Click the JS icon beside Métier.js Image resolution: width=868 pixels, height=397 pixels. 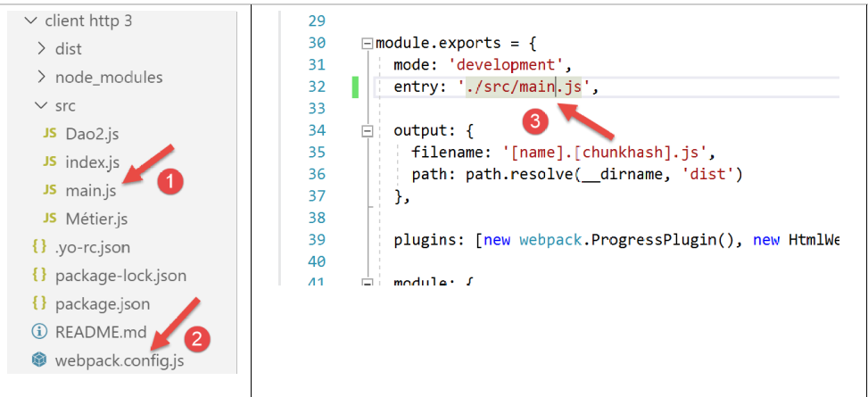(x=49, y=219)
